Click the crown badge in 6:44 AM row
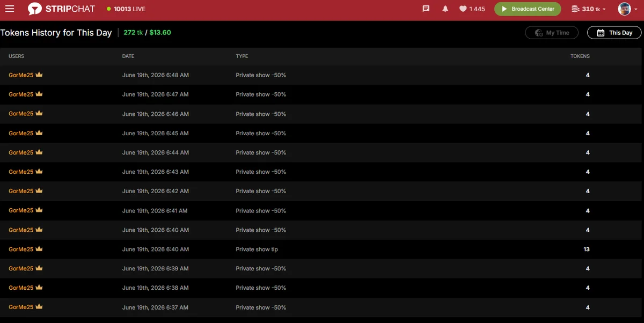This screenshot has width=644, height=323. [x=39, y=152]
